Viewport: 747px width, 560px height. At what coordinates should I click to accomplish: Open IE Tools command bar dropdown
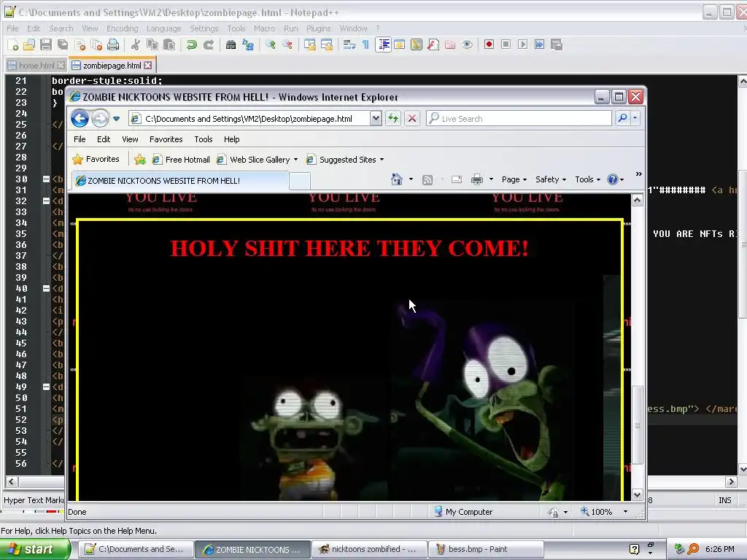pyautogui.click(x=587, y=179)
